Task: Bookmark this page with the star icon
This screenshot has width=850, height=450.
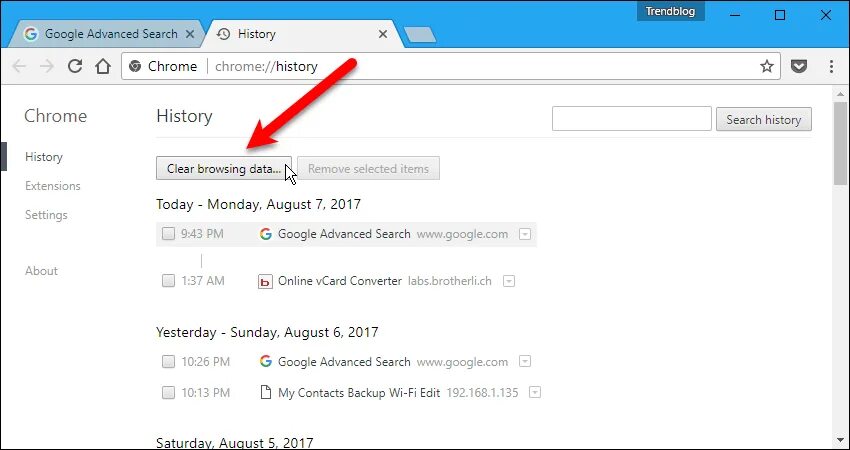Action: coord(767,66)
